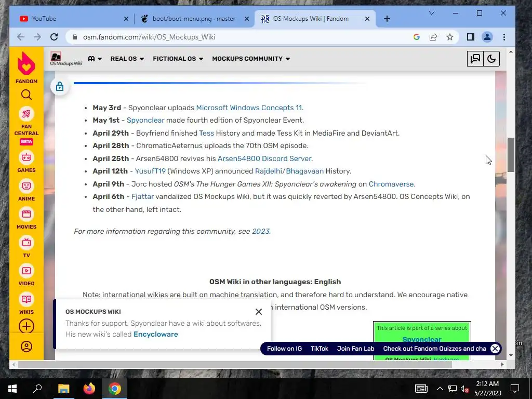
Task: Click the vertical page scrollbar thumb
Action: 511,155
